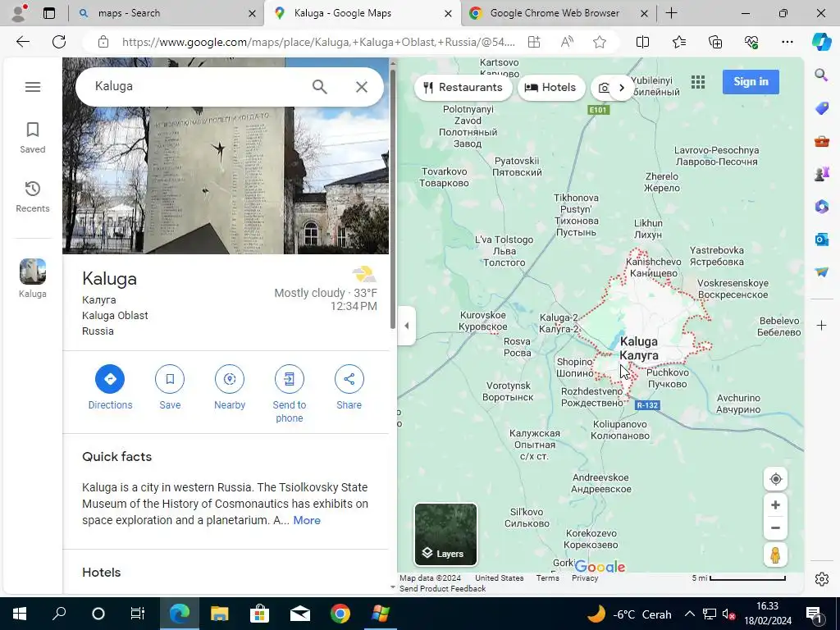Screen dimensions: 840x630
Task: Open a new browser tab
Action: (x=671, y=13)
